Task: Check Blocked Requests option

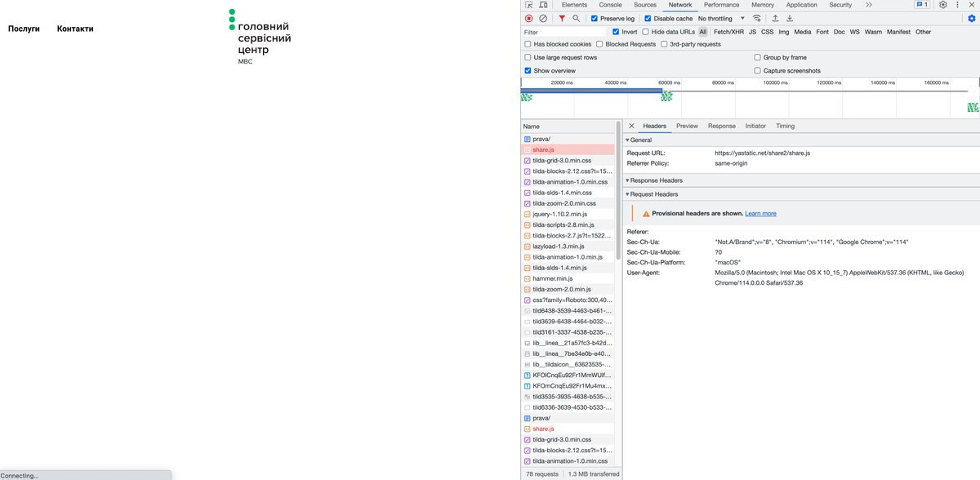Action: [599, 44]
